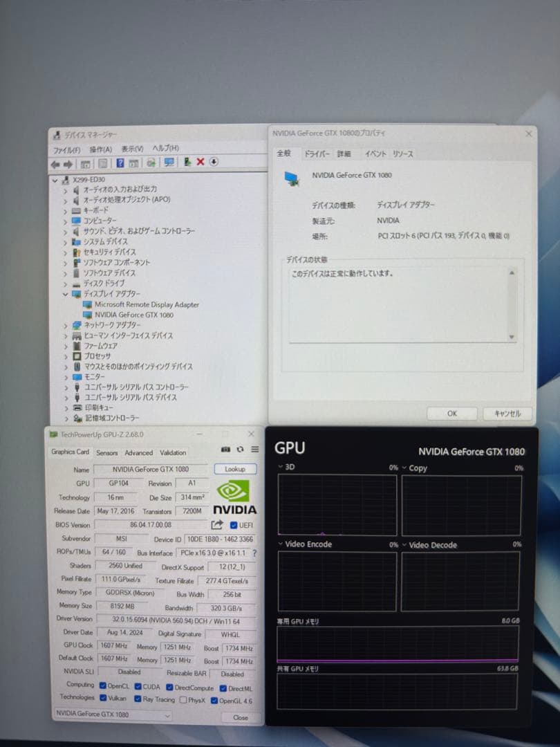The image size is (560, 747).
Task: Open GPU-Z screenshot camera icon
Action: 226,449
